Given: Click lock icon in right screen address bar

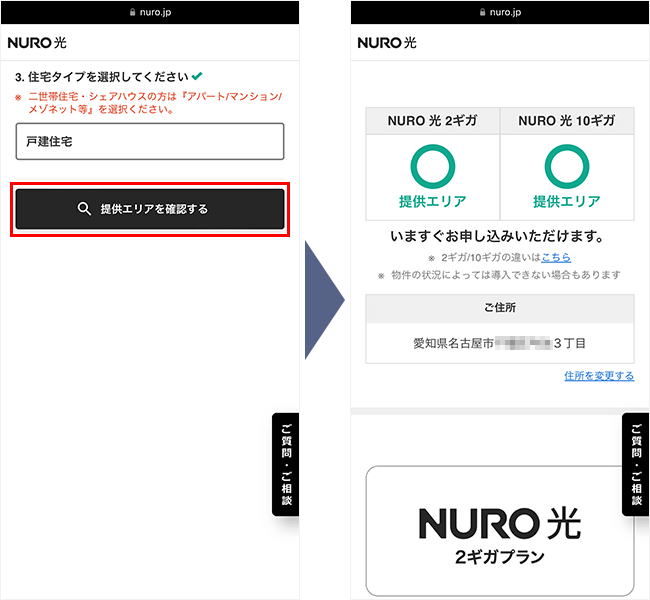Looking at the screenshot, I should pos(483,12).
